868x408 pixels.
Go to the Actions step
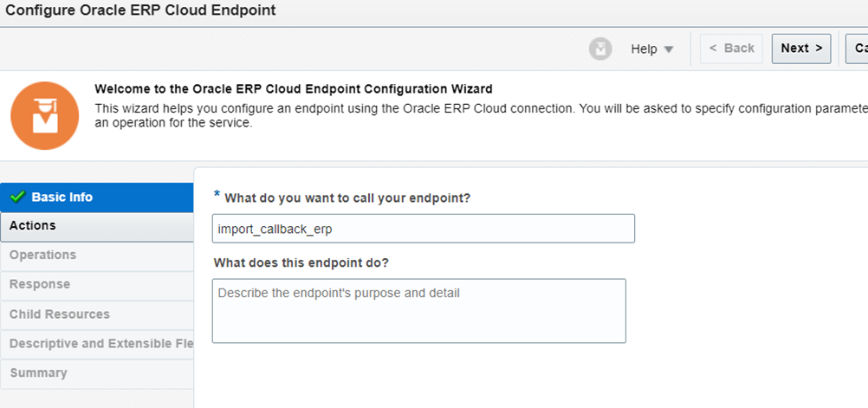coord(97,226)
